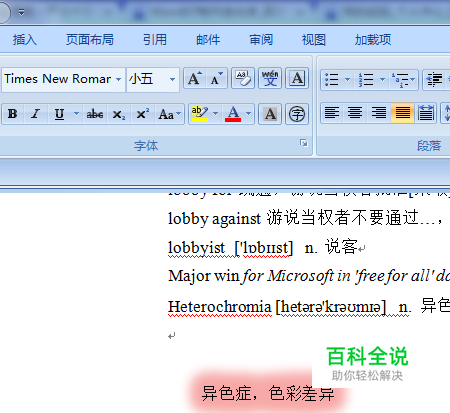
Task: Switch to the 邮件 tab
Action: tap(208, 40)
